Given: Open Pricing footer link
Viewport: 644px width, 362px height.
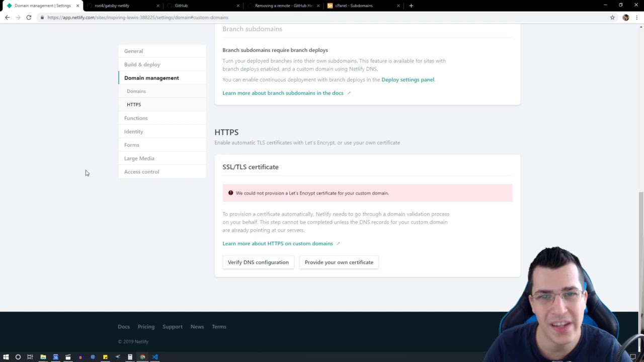Looking at the screenshot, I should [146, 327].
